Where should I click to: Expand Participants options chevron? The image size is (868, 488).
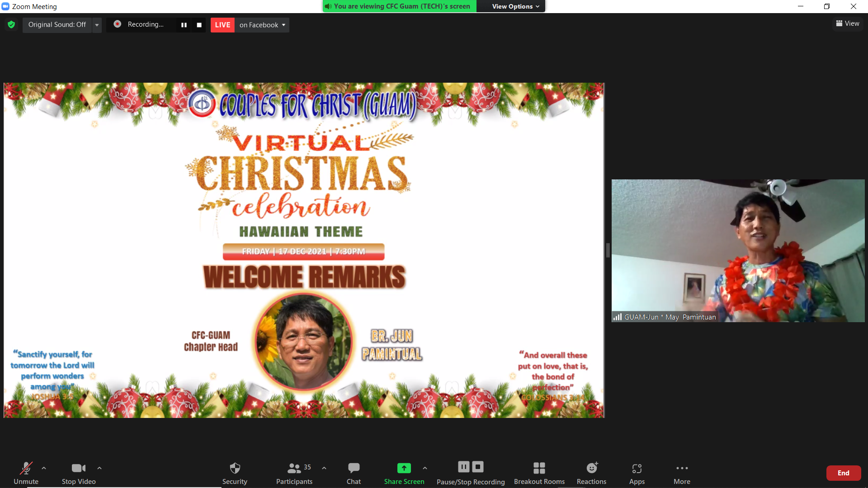[324, 468]
